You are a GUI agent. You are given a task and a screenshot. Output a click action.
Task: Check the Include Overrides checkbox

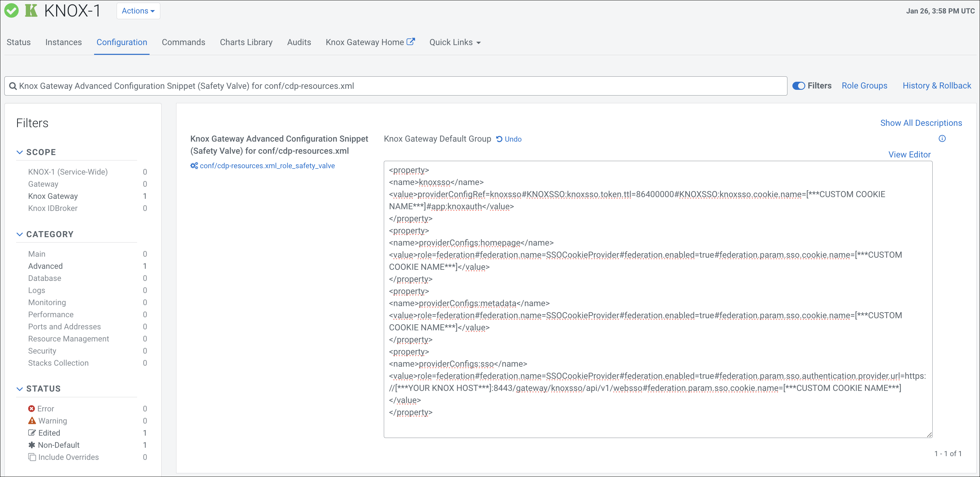32,457
